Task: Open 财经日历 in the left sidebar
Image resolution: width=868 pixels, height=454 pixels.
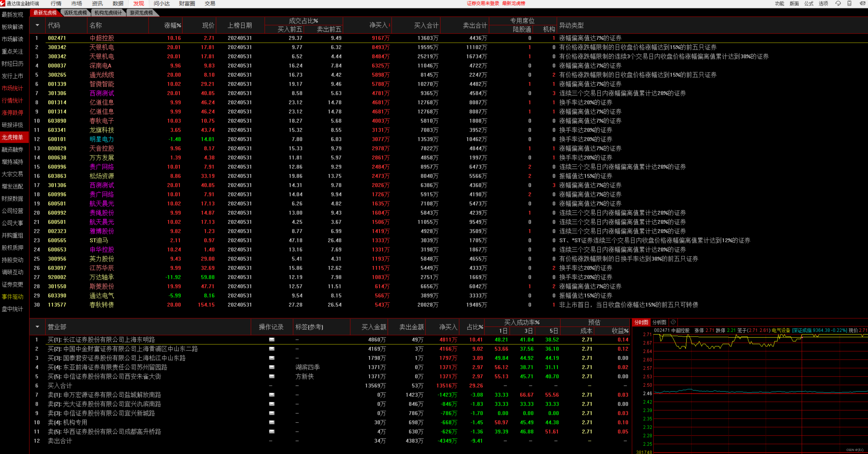Action: (13, 64)
